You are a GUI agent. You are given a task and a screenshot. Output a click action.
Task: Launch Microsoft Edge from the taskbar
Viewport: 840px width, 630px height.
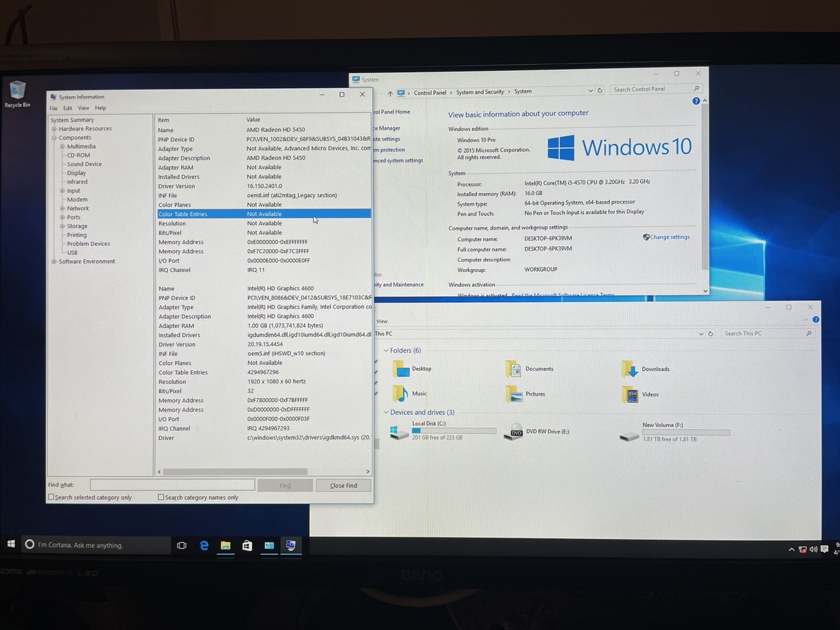point(204,545)
